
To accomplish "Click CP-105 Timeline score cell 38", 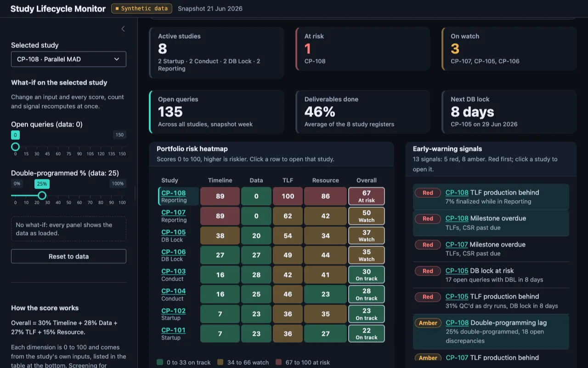I will point(220,236).
